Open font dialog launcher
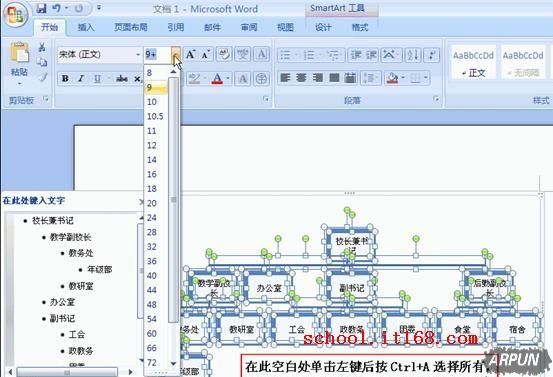 pos(266,99)
